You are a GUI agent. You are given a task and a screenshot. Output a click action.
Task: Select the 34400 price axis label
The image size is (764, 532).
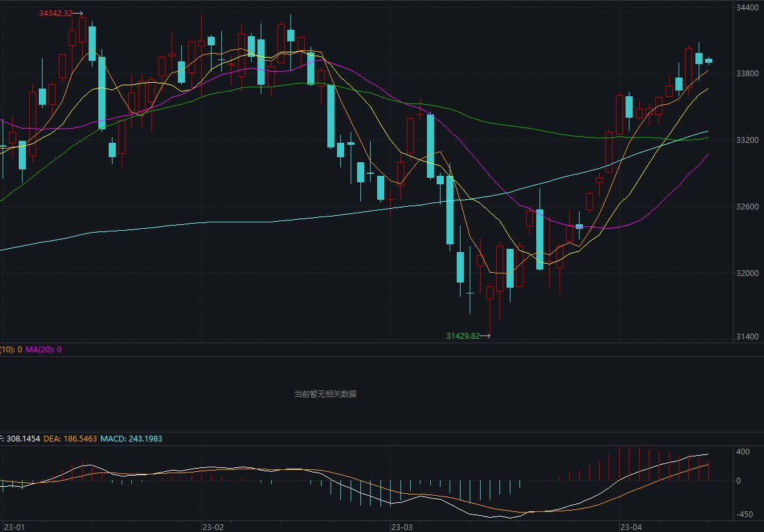coord(747,7)
